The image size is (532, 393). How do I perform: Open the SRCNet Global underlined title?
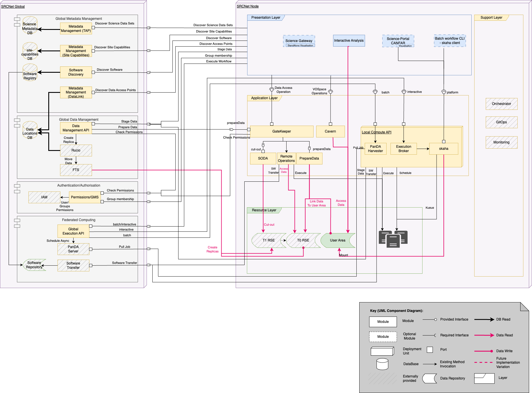pyautogui.click(x=13, y=6)
